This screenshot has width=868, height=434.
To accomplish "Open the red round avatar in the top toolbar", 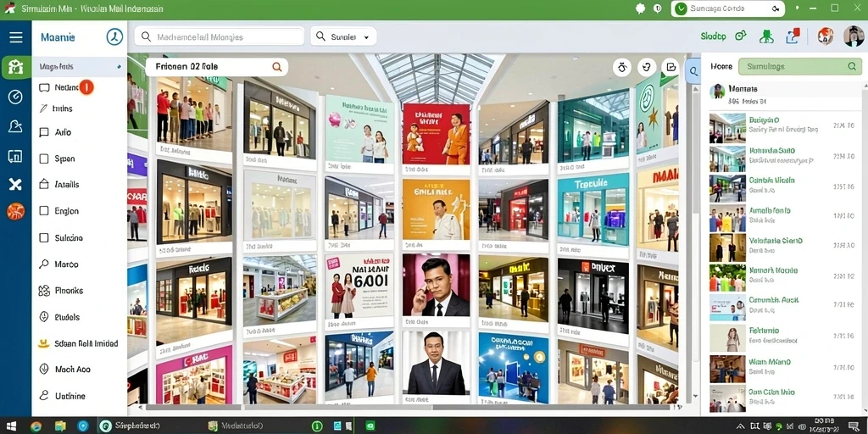I will point(826,36).
